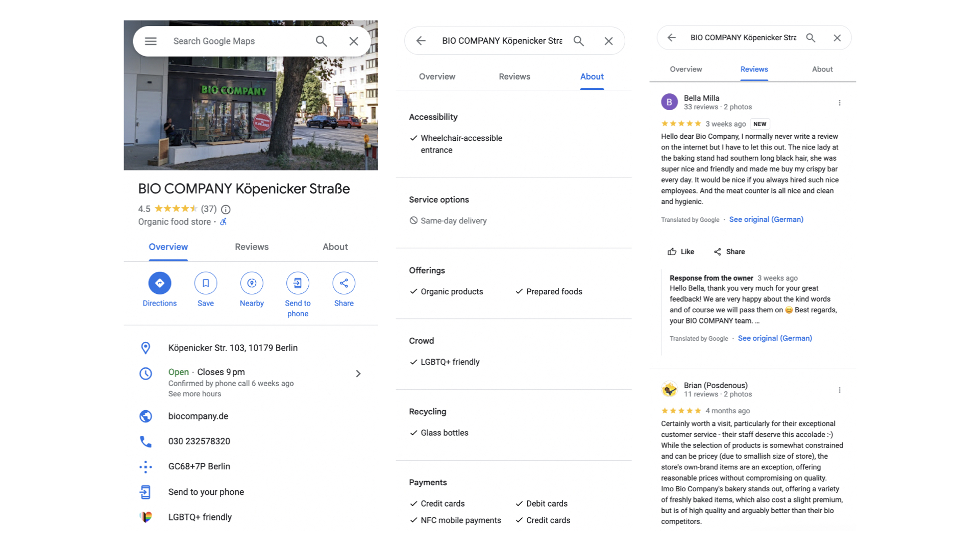Select the Directions icon
The width and height of the screenshot is (980, 551).
click(160, 283)
